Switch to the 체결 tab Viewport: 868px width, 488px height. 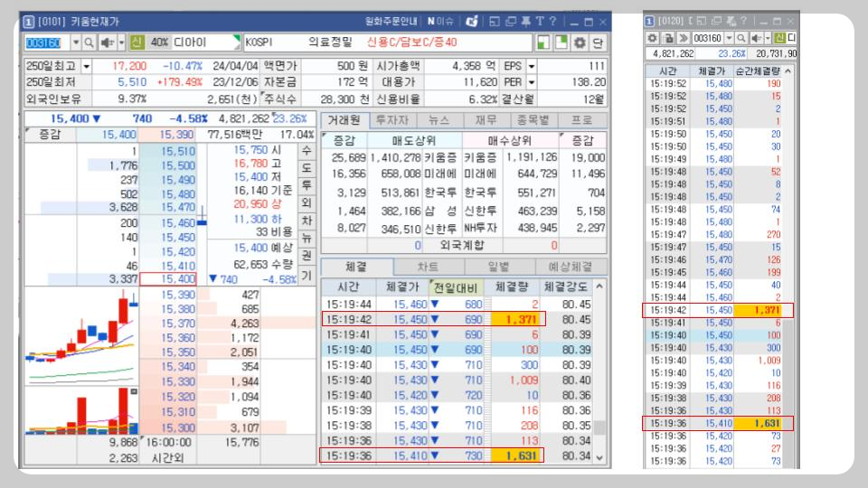pyautogui.click(x=357, y=267)
